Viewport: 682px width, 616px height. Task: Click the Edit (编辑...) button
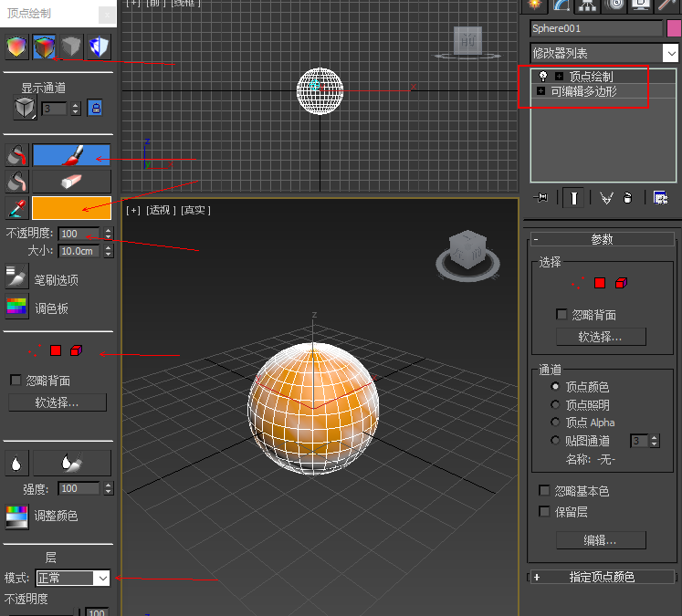[601, 540]
